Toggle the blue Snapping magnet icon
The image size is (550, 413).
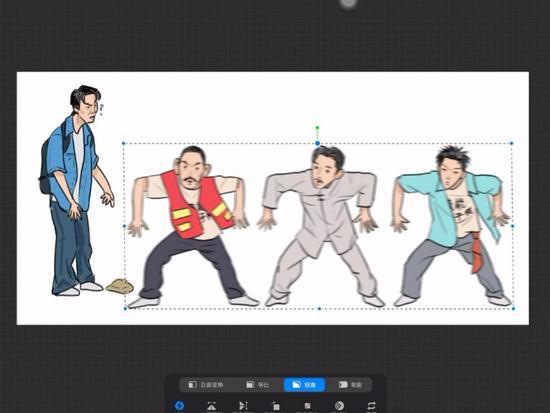(179, 406)
